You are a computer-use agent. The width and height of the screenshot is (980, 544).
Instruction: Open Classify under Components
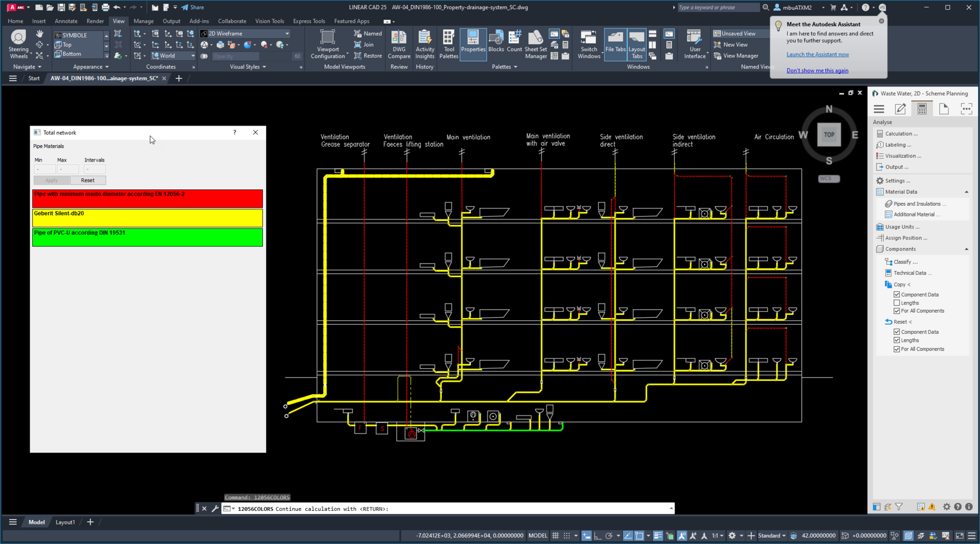[x=901, y=262]
